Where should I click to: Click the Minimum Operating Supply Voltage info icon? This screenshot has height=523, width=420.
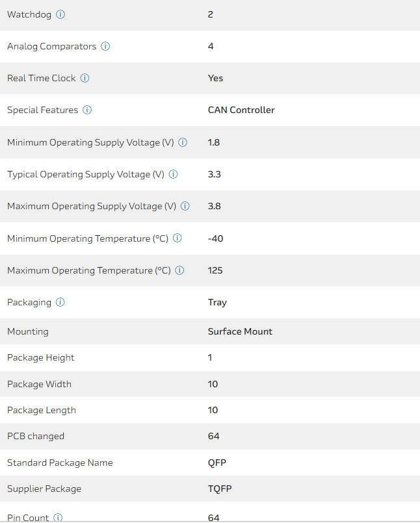183,142
